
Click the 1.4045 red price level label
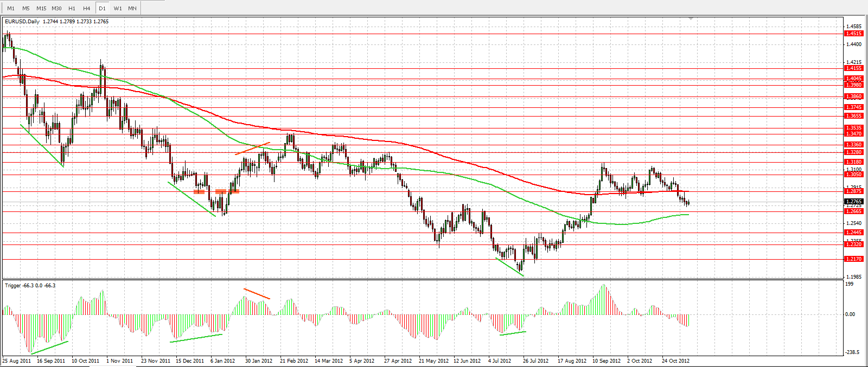(x=854, y=79)
